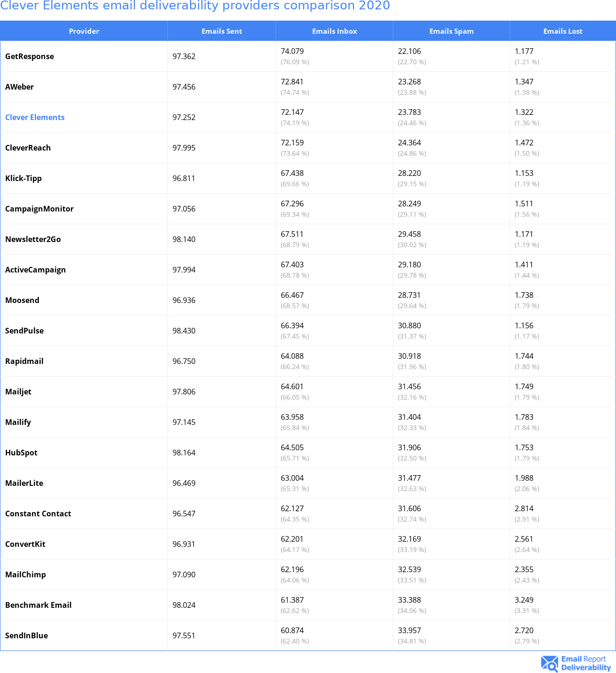Screen dimensions: 616x673
Task: Click the page title about Clever Elements comparison
Action: (195, 6)
